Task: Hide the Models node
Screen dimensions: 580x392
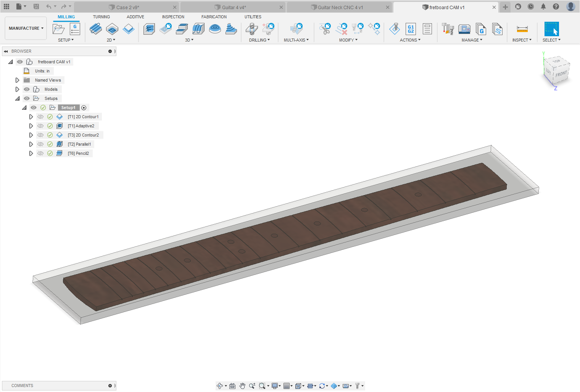Action: point(27,89)
